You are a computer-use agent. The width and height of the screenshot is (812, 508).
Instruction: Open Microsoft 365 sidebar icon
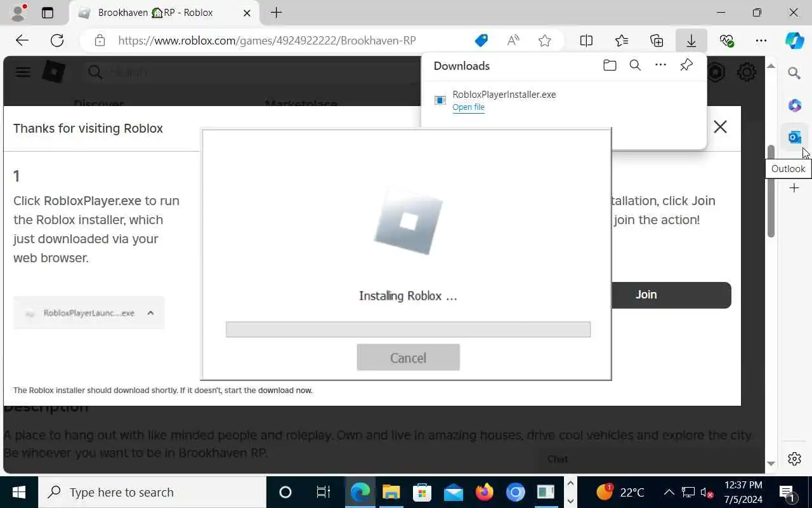point(794,105)
